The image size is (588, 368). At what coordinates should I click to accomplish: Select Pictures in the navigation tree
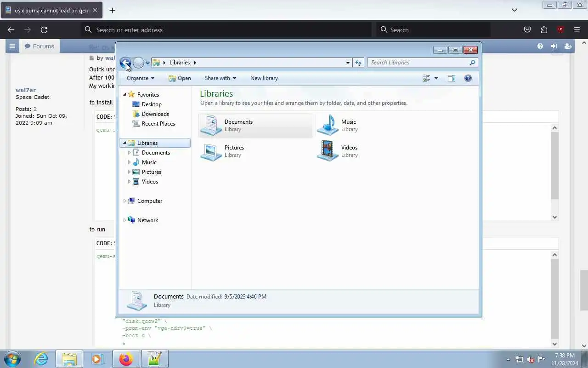(x=151, y=172)
